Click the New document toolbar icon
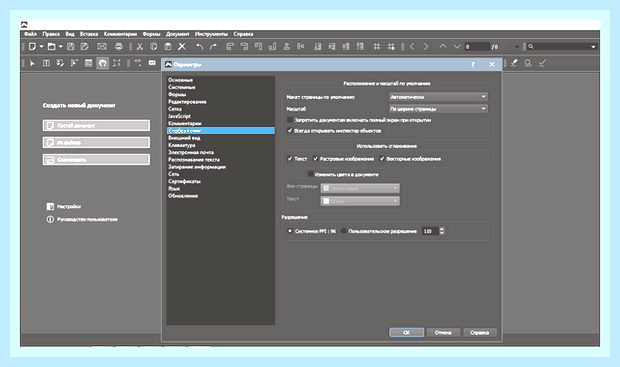The image size is (620, 367). [x=32, y=47]
